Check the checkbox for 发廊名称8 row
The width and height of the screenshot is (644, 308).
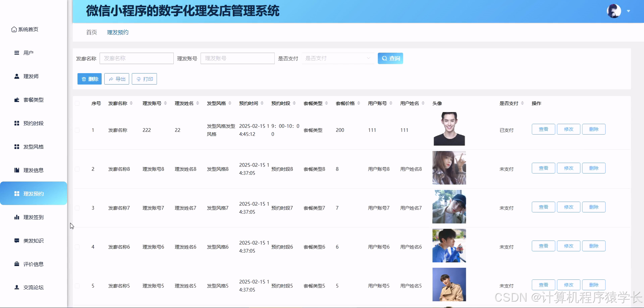[77, 169]
